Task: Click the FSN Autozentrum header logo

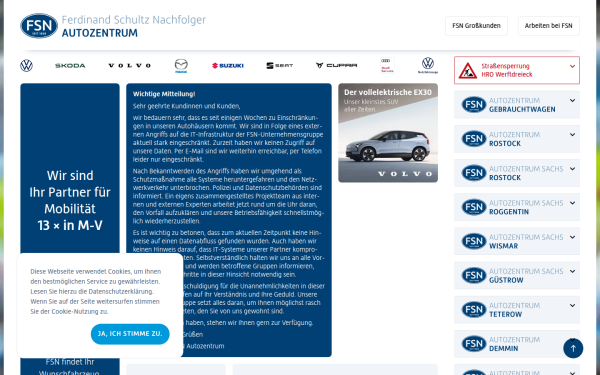Action: 39,26
